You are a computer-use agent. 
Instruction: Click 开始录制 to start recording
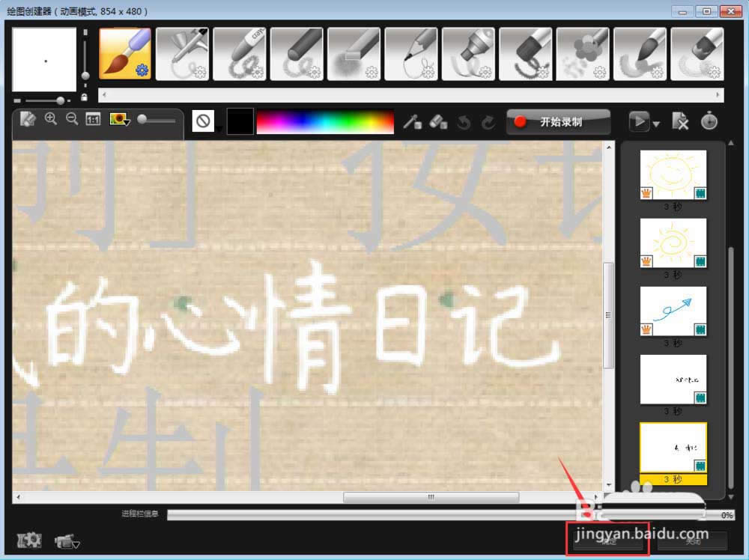click(x=559, y=121)
